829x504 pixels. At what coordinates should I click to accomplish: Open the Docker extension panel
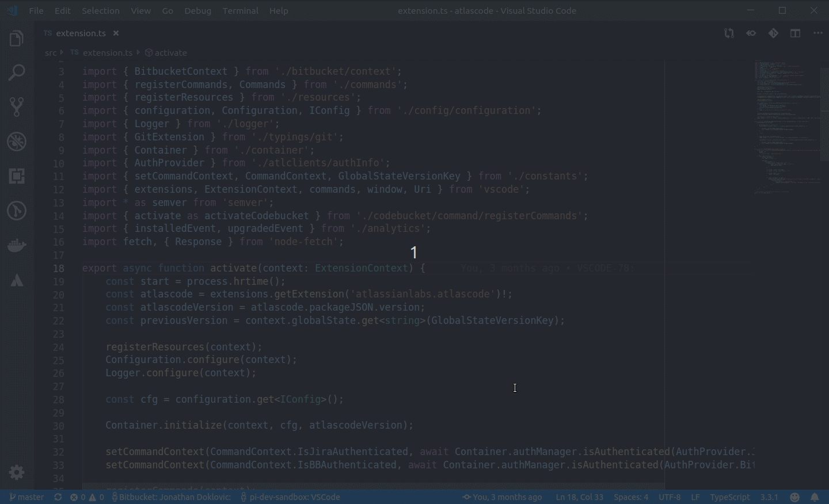tap(16, 246)
